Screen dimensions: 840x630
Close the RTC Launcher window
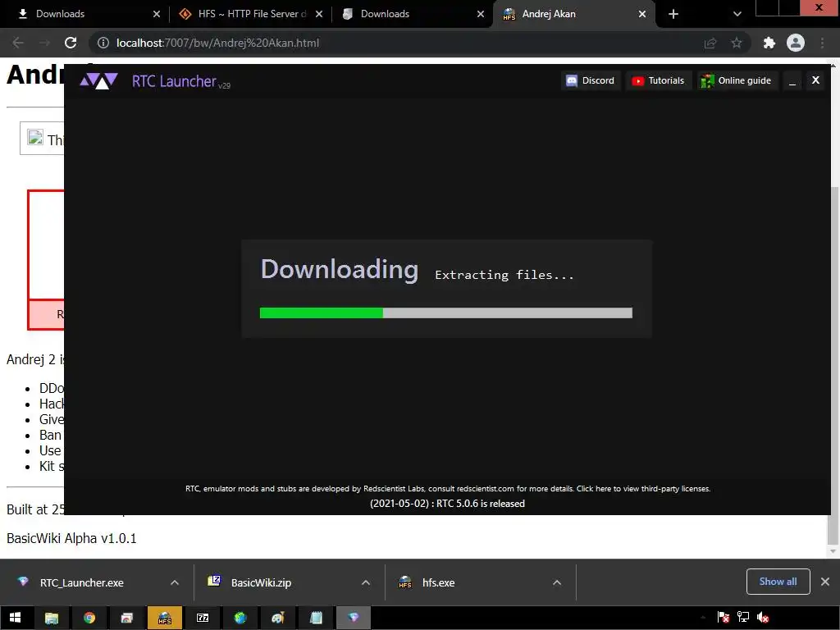815,80
